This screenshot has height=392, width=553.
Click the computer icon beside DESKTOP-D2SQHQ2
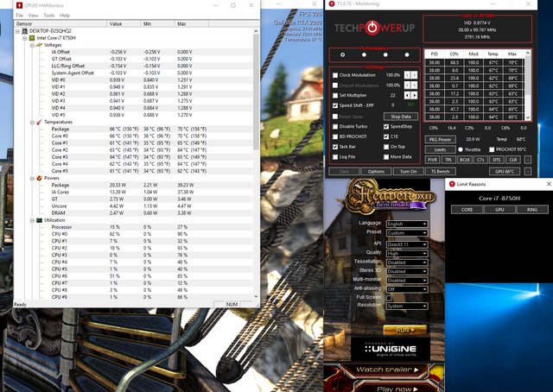point(25,31)
